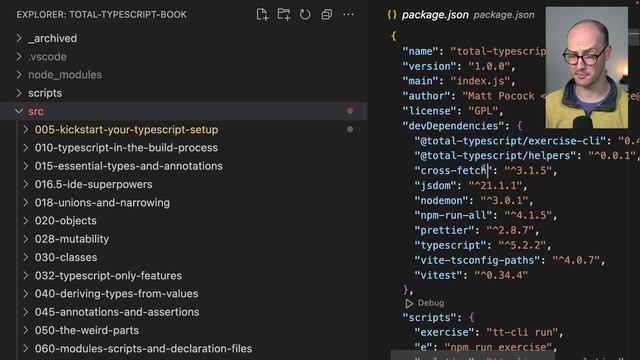The image size is (640, 360).
Task: Click the "scripts" key in editor
Action: (x=429, y=318)
